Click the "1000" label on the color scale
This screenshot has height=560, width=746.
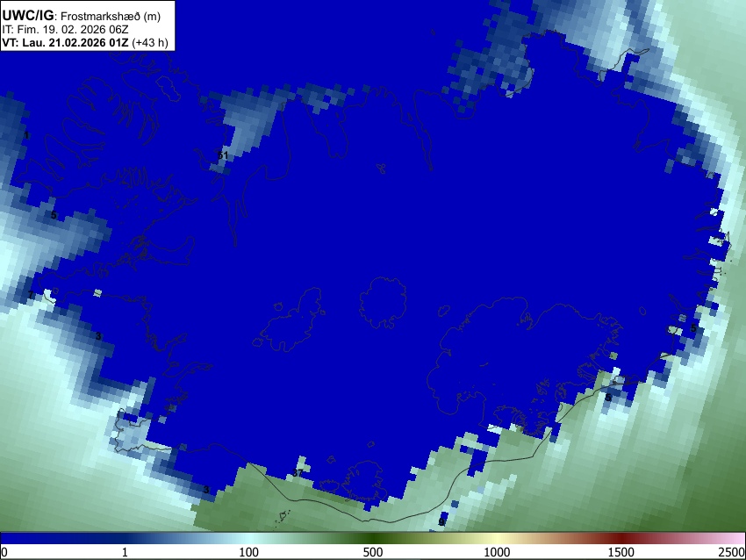(497, 552)
